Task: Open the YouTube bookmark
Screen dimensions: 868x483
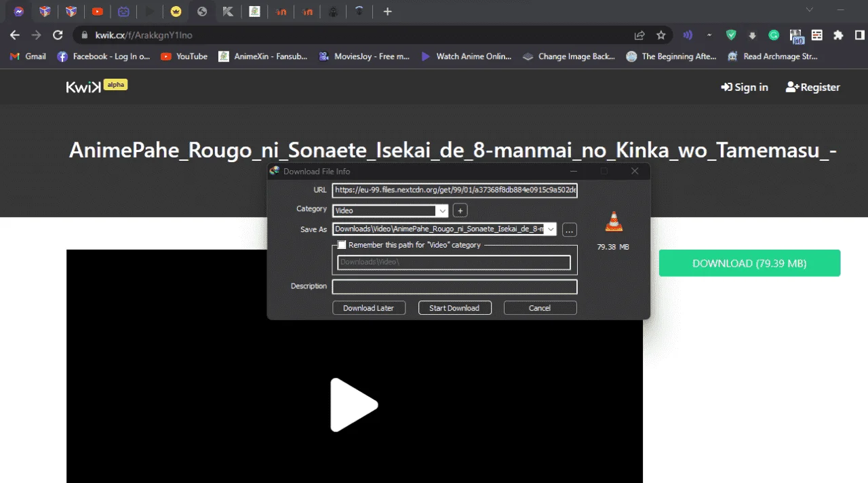Action: (x=184, y=56)
